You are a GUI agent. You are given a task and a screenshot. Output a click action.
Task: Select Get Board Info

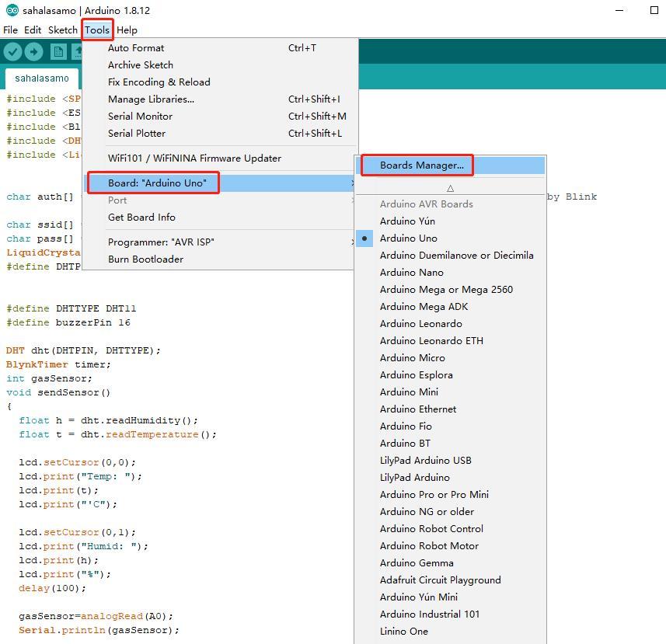(x=220, y=218)
